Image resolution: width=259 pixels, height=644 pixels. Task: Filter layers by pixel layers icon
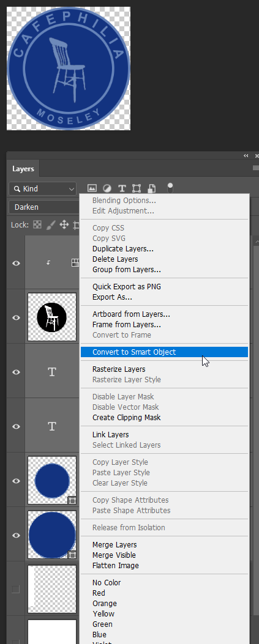tap(92, 188)
